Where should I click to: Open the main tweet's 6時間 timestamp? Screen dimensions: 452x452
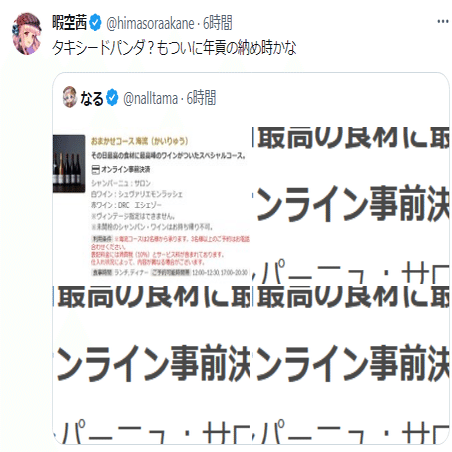pos(217,23)
